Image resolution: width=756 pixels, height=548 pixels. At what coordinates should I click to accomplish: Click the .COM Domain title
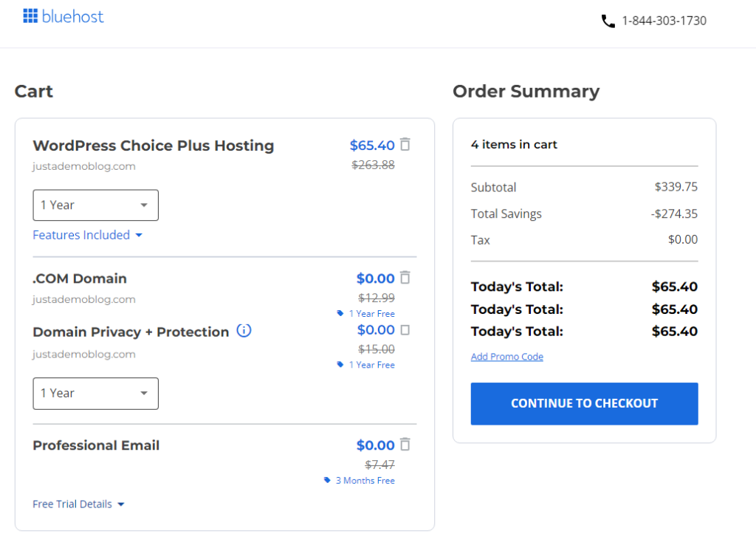80,278
